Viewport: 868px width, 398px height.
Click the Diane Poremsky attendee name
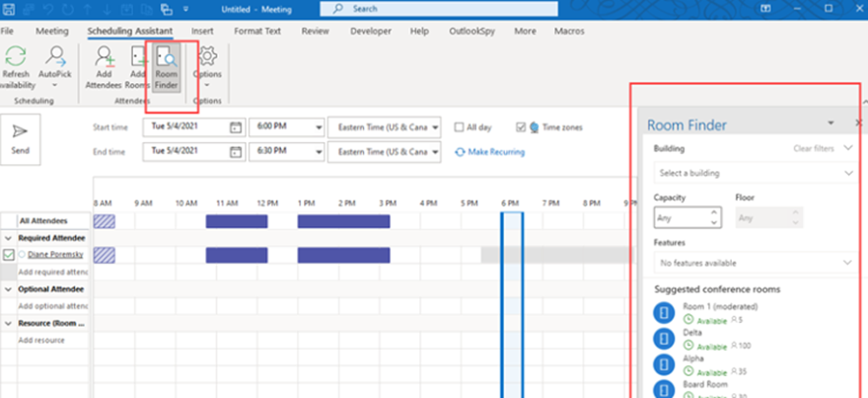[55, 255]
